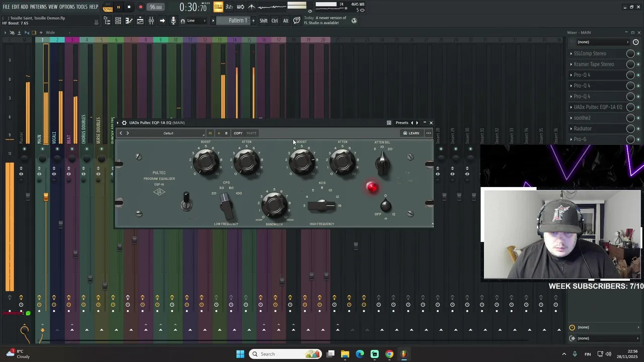The image size is (644, 362).
Task: Click the microphone recording icon in toolbar
Action: click(x=173, y=21)
